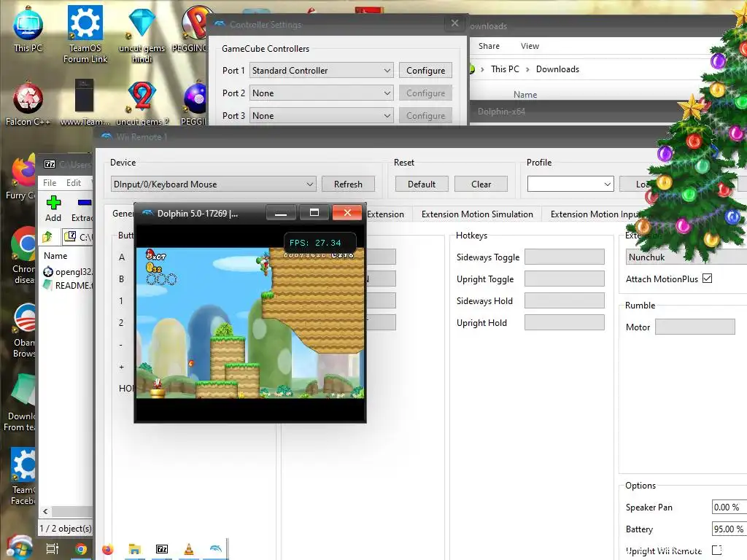Click Configure for Port 1
This screenshot has width=747, height=560.
pos(425,71)
